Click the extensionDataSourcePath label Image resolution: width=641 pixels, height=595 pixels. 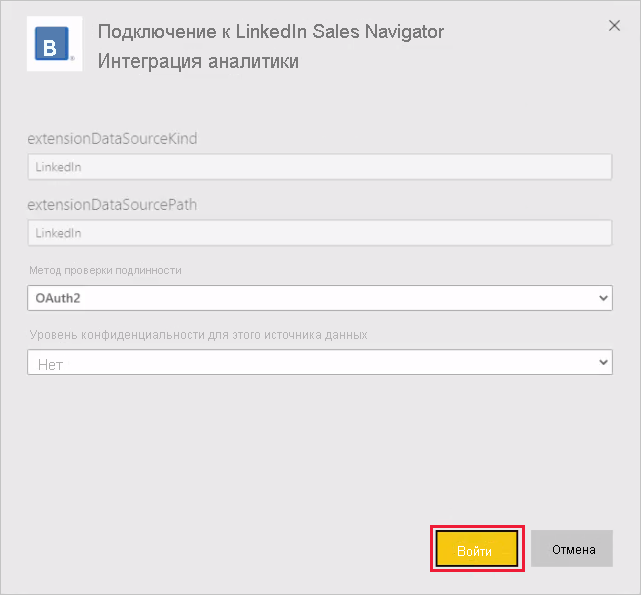click(112, 204)
